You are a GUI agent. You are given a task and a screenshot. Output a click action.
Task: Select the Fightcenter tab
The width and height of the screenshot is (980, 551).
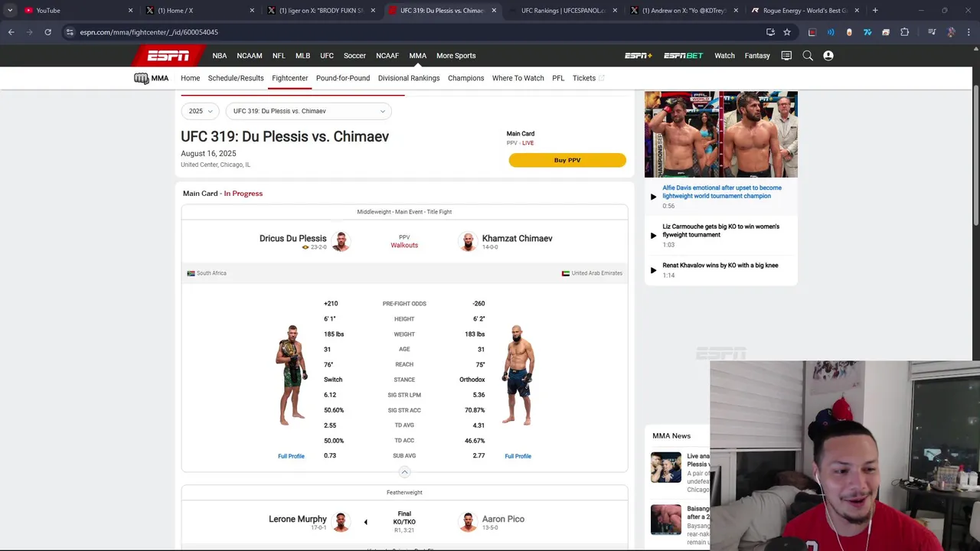289,78
